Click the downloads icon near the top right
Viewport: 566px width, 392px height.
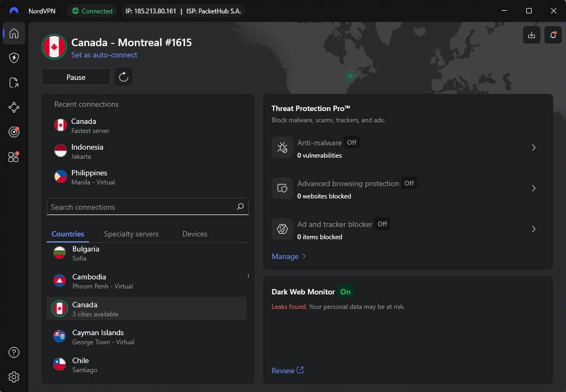coord(531,34)
